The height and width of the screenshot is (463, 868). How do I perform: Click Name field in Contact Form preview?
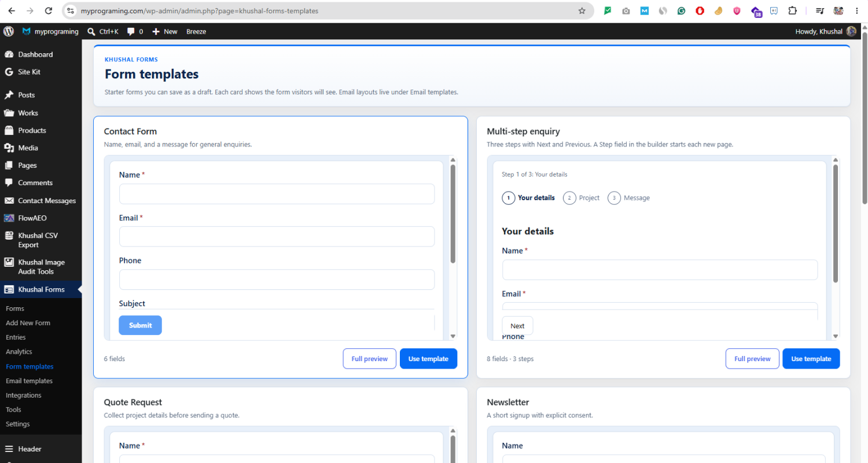277,194
